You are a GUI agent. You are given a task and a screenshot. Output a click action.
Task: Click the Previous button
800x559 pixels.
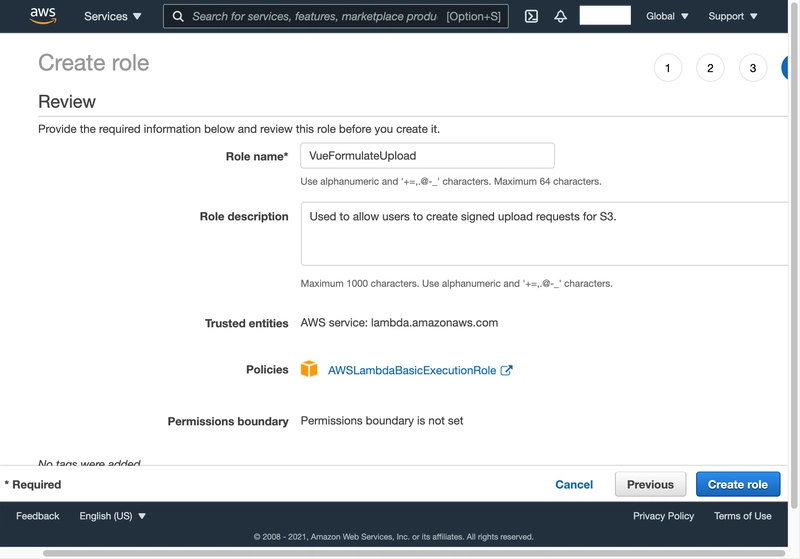tap(651, 484)
